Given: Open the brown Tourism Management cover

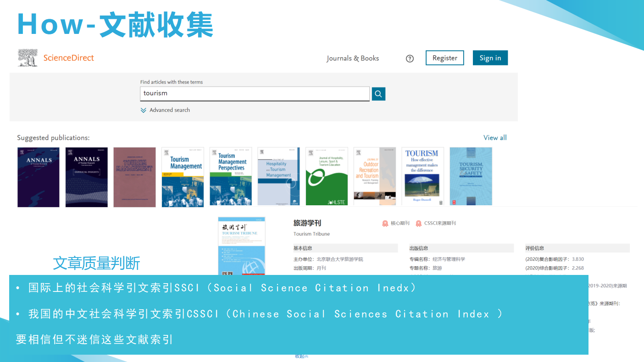Looking at the screenshot, I should pos(134,177).
